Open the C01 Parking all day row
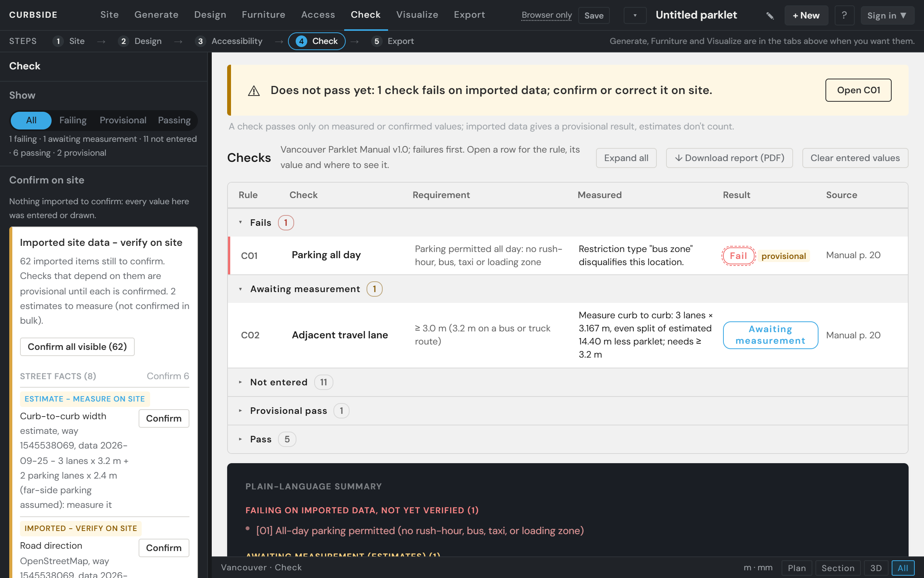The height and width of the screenshot is (578, 924). coord(568,255)
